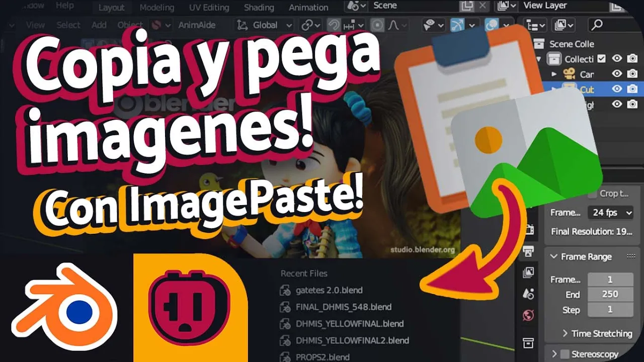
Task: Open the View Layer browse icon
Action: (506, 6)
